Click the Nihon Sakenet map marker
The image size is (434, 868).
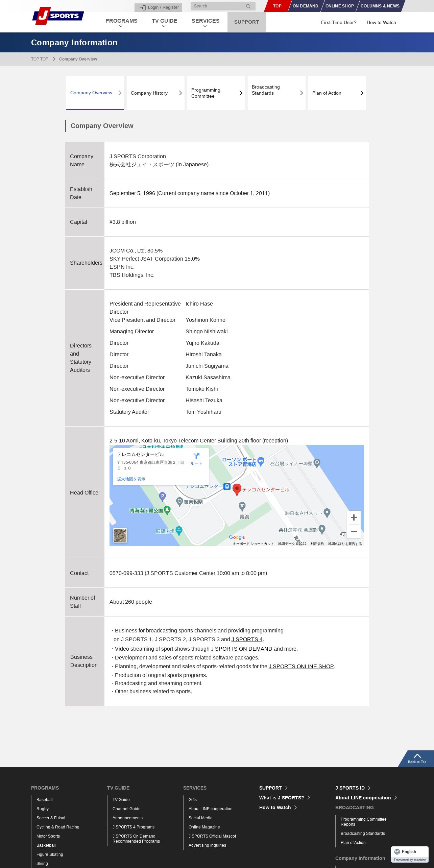point(327,513)
